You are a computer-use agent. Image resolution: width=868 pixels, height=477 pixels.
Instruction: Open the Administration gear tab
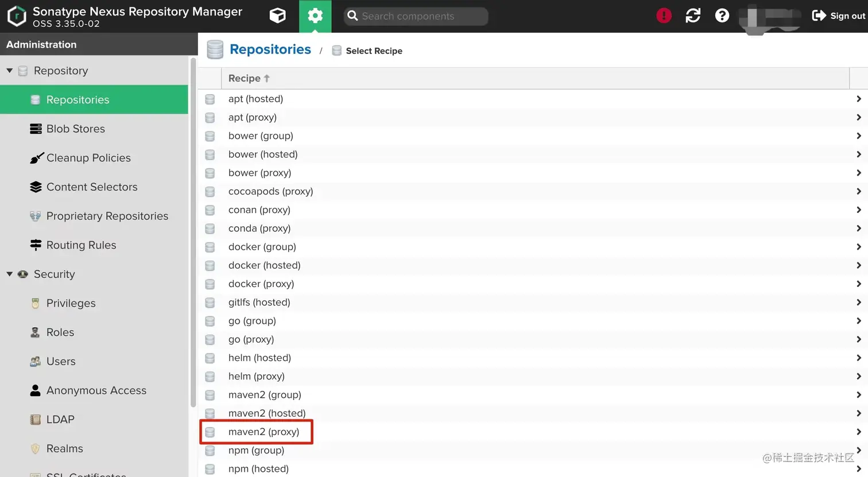point(315,16)
